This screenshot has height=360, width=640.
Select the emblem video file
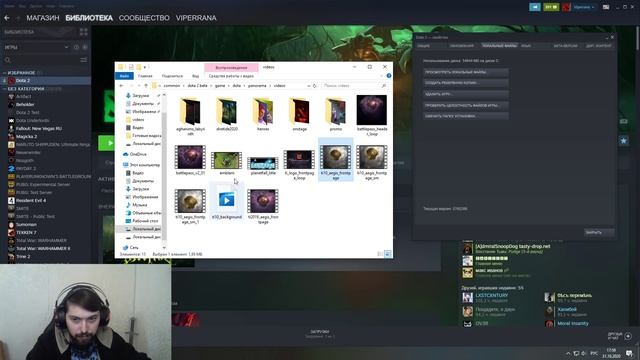(227, 163)
